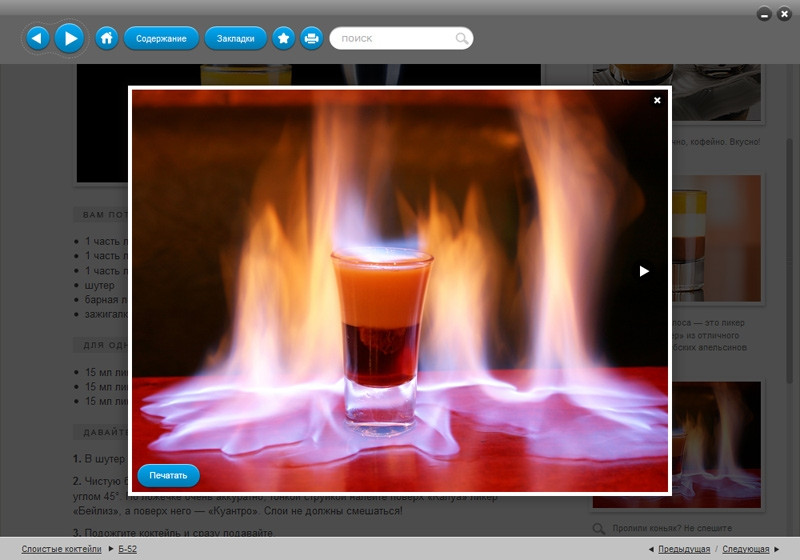
Task: Click the vertical scrollbar on the right
Action: (x=789, y=260)
